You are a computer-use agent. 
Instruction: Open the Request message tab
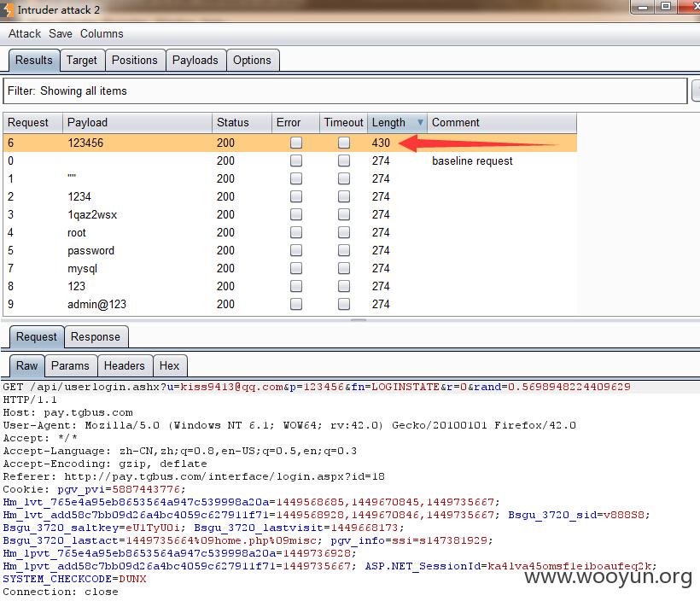click(x=37, y=336)
